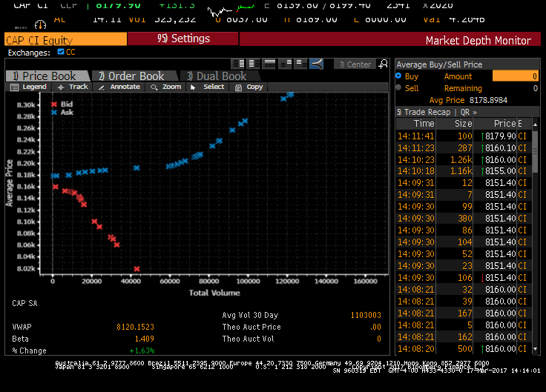Sort by the Size column header
Screen dimensions: 546x392
click(x=455, y=124)
